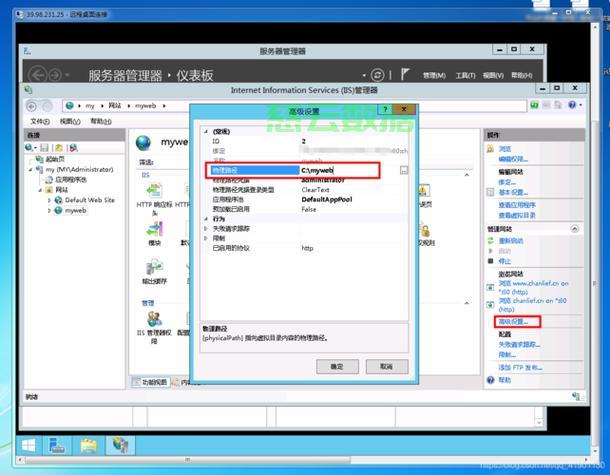Open the 工具(T) menu in Server Manager

[465, 75]
